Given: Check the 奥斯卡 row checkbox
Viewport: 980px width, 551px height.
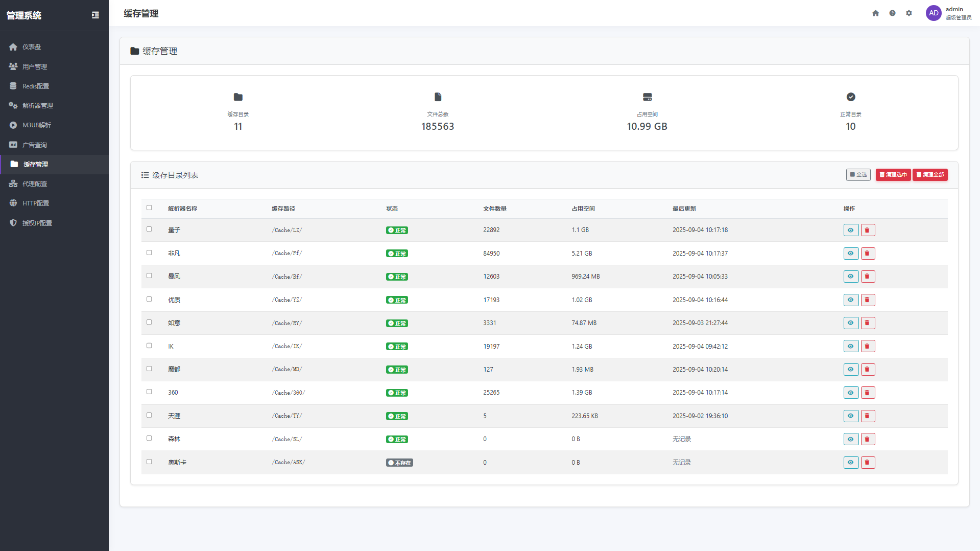Looking at the screenshot, I should (149, 462).
